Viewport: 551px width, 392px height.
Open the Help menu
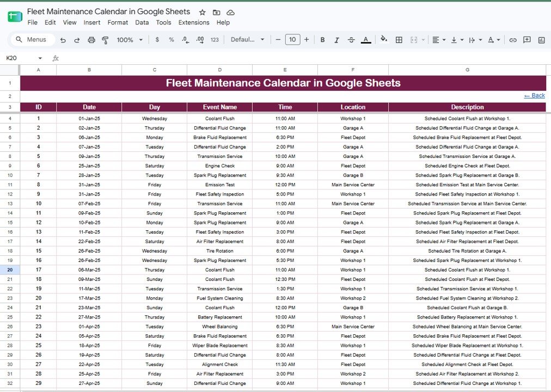223,22
